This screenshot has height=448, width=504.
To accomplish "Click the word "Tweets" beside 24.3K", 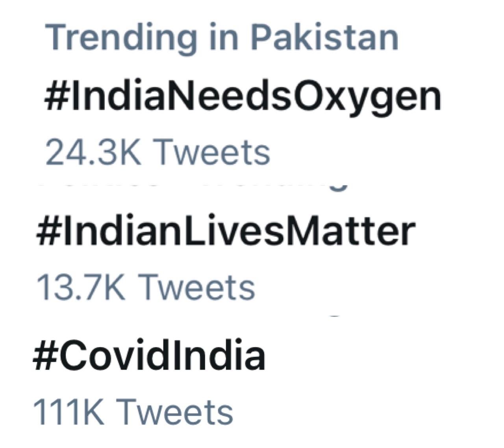I will (211, 152).
